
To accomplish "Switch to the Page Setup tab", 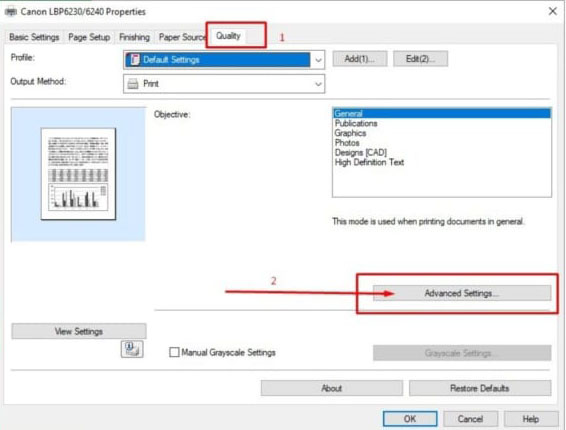I will coord(89,37).
